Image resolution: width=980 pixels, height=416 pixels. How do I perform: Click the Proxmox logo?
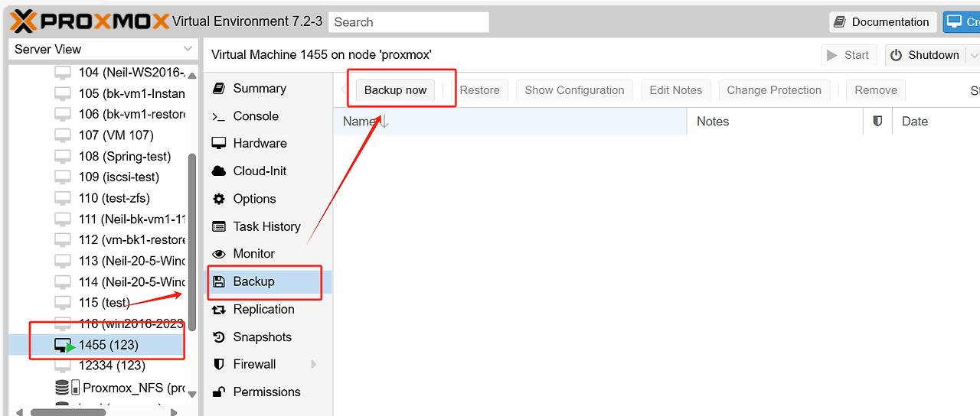(90, 21)
